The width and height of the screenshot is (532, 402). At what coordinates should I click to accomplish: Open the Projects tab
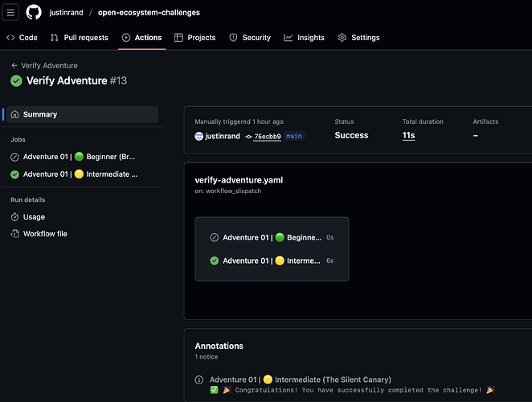pos(195,38)
